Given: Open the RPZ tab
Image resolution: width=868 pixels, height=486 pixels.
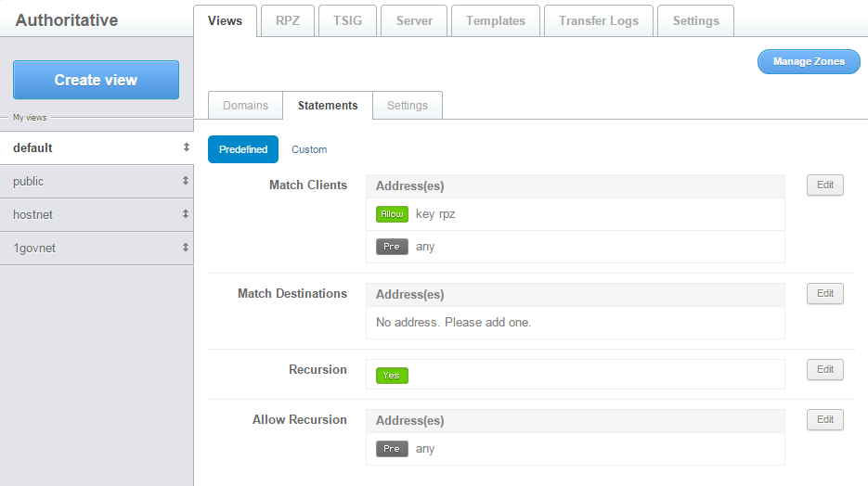Looking at the screenshot, I should coord(288,20).
